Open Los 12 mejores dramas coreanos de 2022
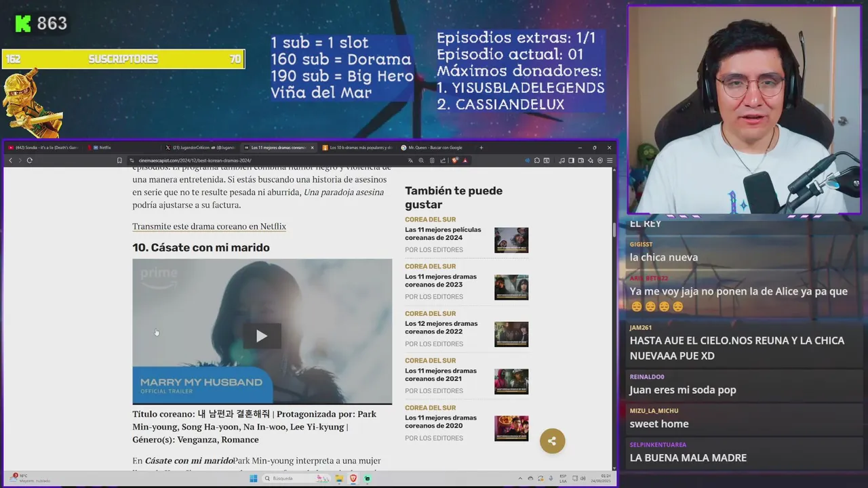 coord(441,327)
